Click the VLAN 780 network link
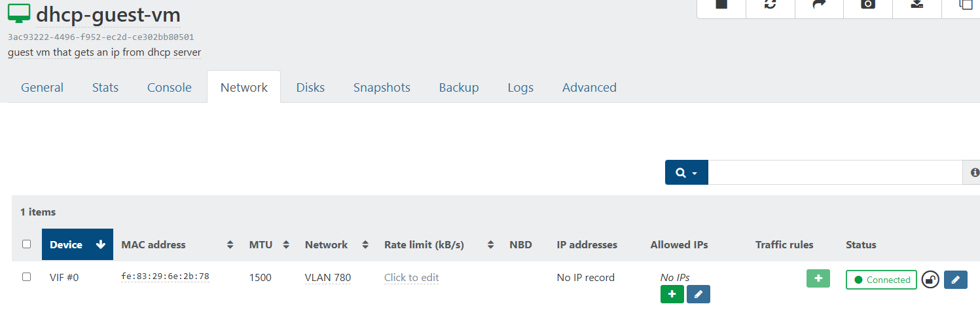Image resolution: width=980 pixels, height=321 pixels. click(328, 278)
